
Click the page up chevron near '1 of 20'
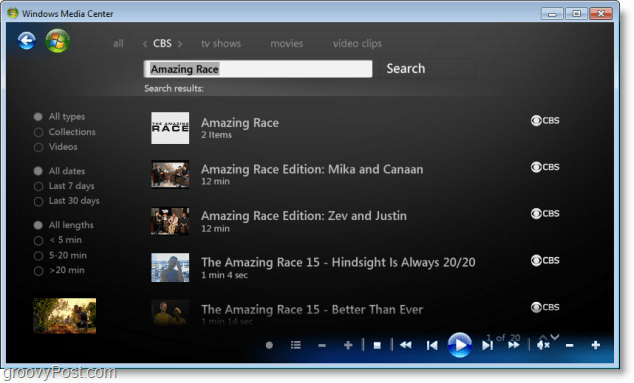543,336
